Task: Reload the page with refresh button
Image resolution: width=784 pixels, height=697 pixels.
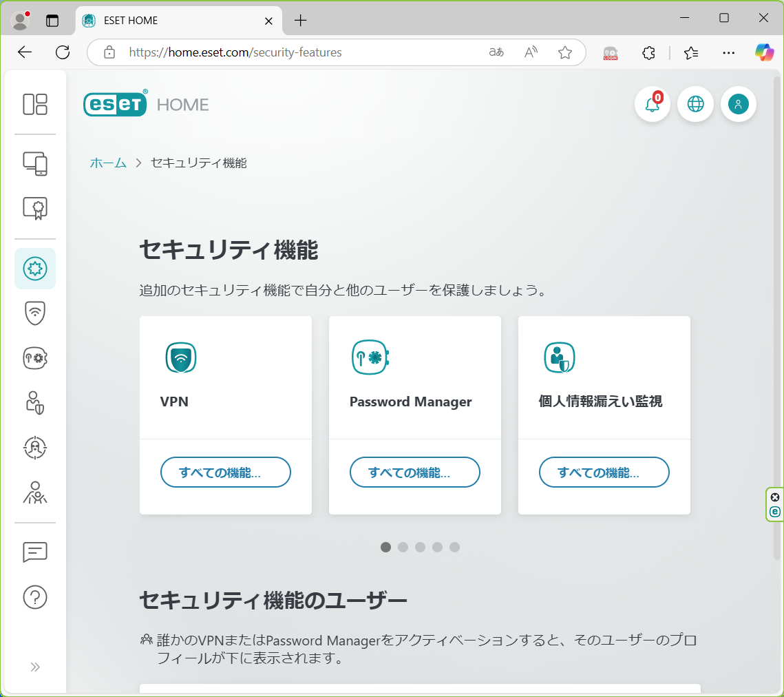Action: (63, 52)
